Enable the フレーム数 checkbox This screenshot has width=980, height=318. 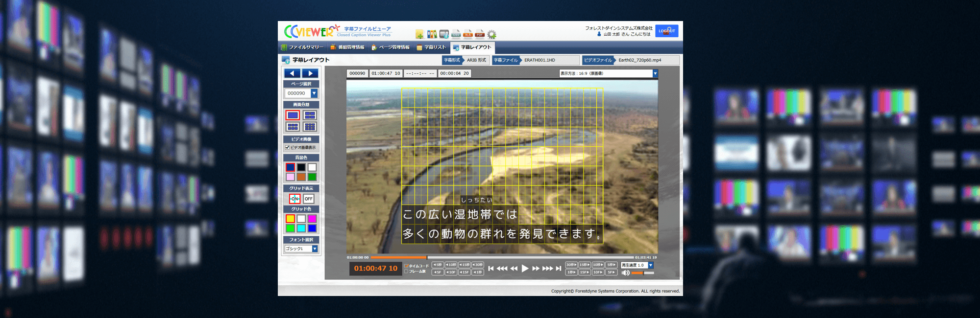(406, 272)
